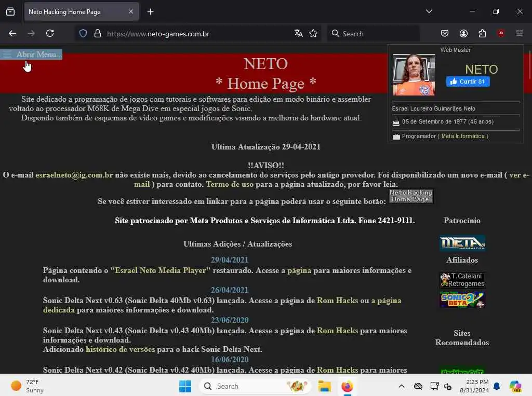Open clock and date 2:23 PM
532x396 pixels.
[474, 386]
